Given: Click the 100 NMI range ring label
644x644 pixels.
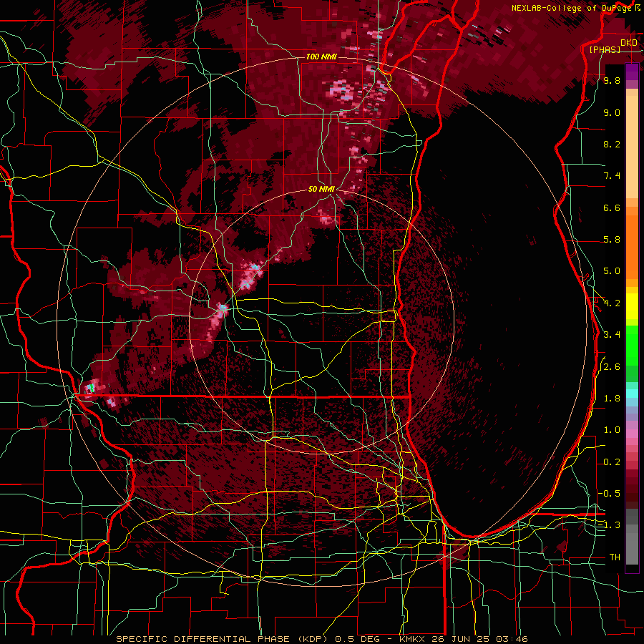Looking at the screenshot, I should pyautogui.click(x=321, y=57).
